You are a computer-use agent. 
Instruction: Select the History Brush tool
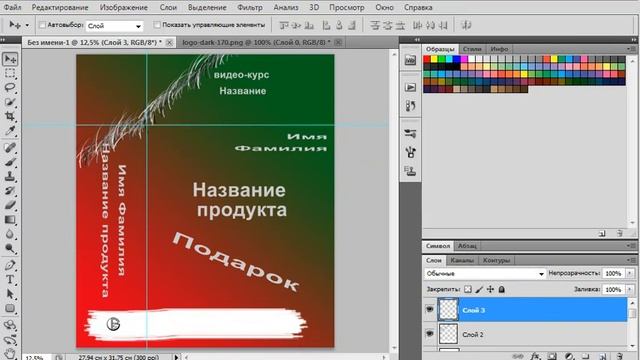(10, 191)
